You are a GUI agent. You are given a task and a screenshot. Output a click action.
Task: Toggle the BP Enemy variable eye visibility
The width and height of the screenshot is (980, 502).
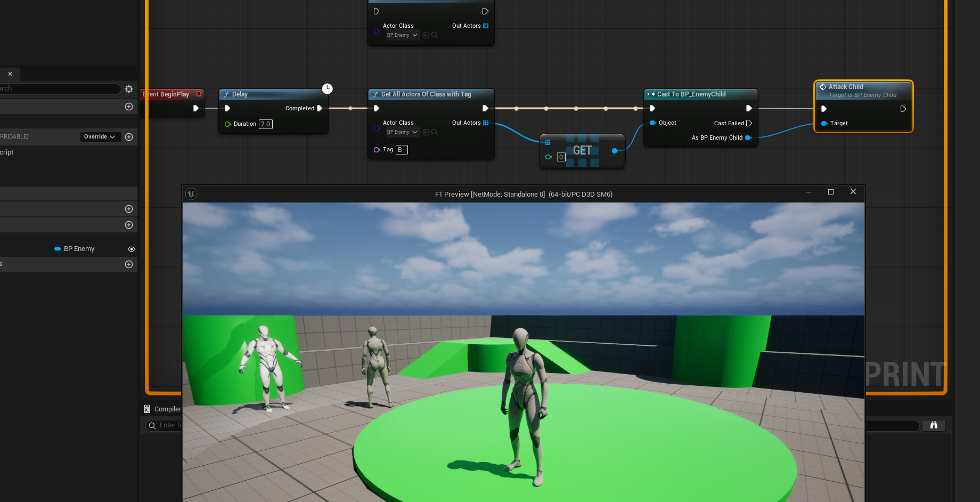[x=132, y=249]
